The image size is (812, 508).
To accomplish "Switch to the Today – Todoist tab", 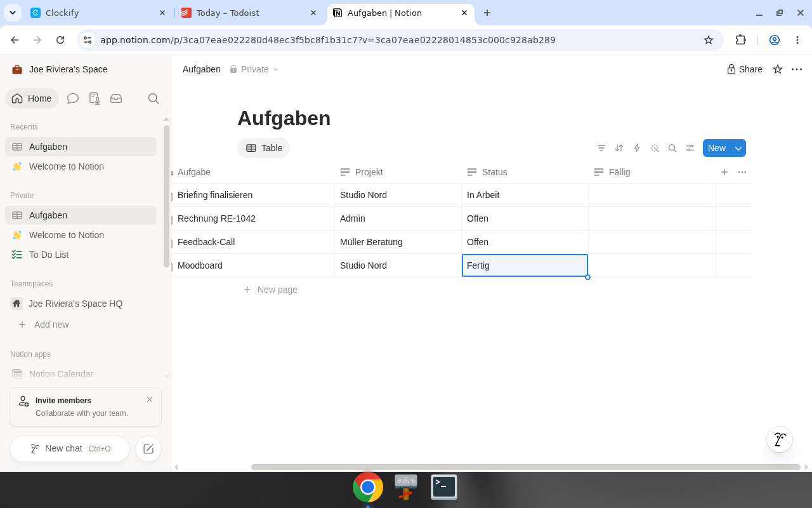I will pos(249,13).
